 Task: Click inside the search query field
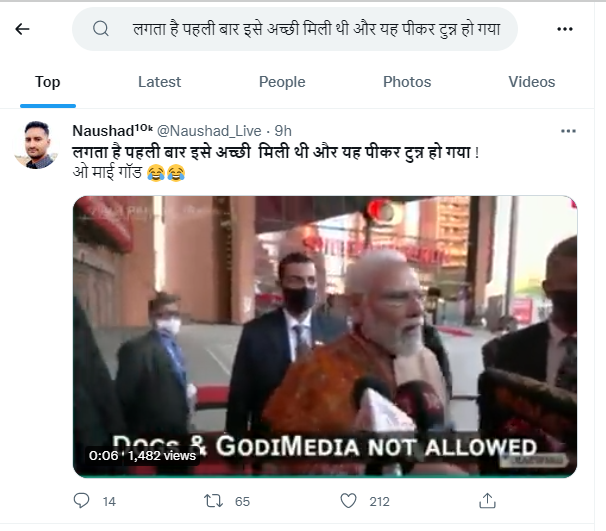[x=320, y=29]
